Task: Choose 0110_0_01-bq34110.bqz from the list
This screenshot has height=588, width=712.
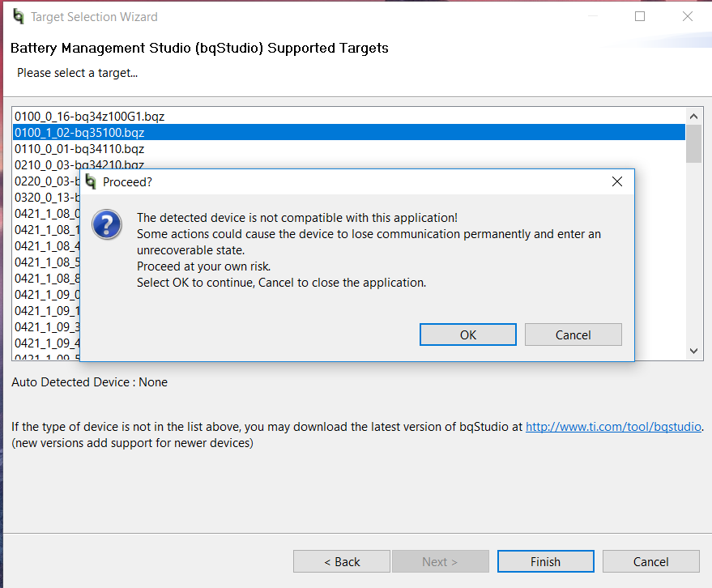Action: tap(79, 148)
